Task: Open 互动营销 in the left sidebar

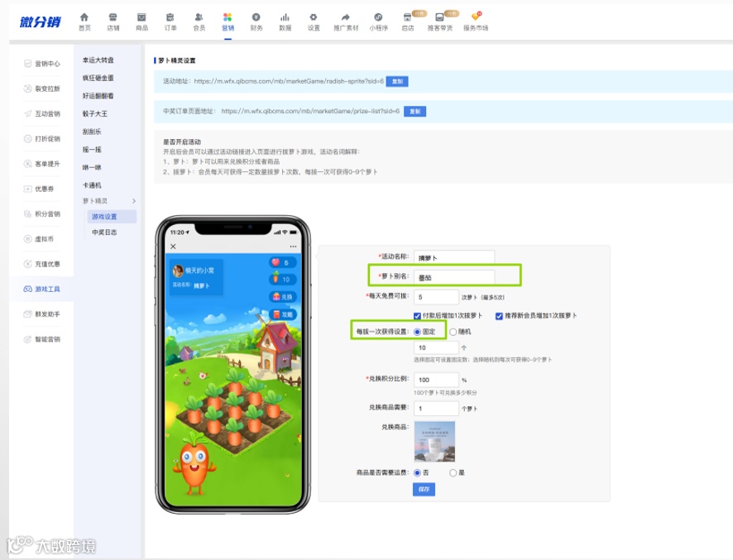Action: coord(42,113)
